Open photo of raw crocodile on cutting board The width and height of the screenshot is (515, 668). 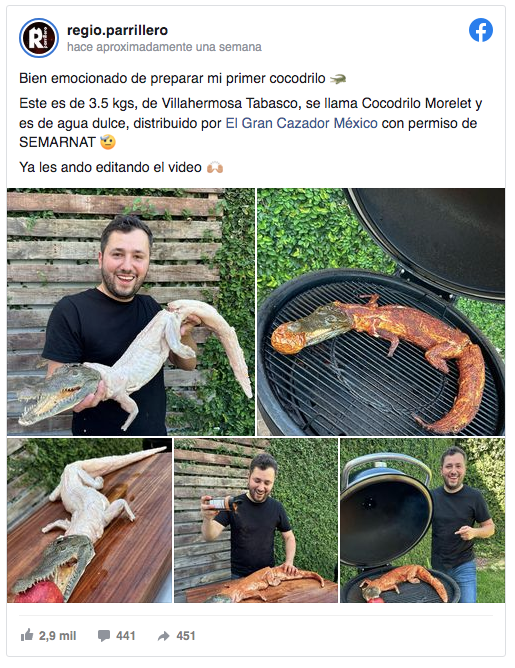pos(89,520)
